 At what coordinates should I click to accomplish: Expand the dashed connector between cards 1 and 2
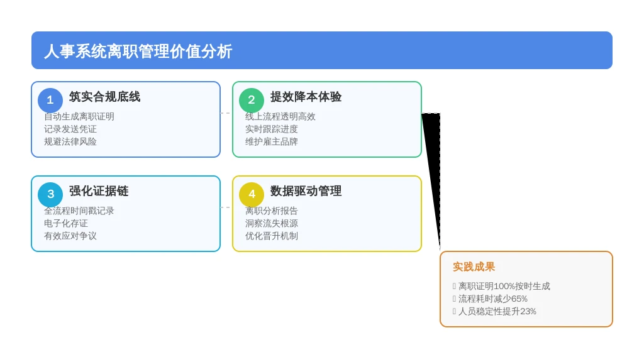(x=226, y=113)
